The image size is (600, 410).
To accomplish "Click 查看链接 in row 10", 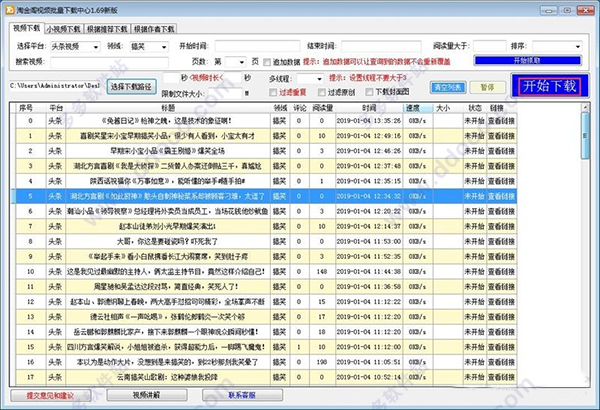I will [x=501, y=272].
